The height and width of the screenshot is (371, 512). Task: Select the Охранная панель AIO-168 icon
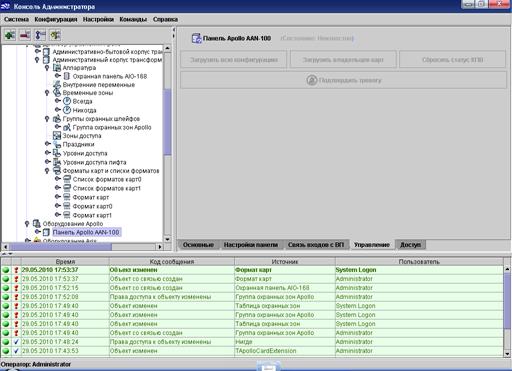click(x=67, y=76)
